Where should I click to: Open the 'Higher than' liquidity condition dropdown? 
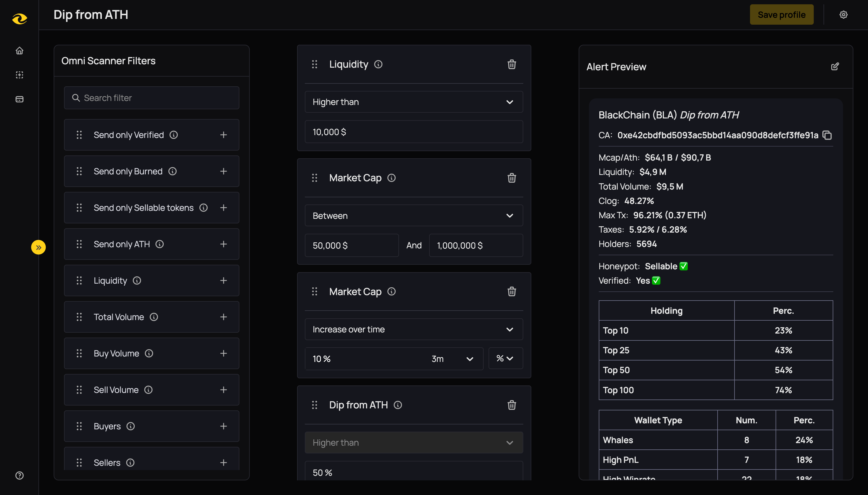pyautogui.click(x=413, y=102)
